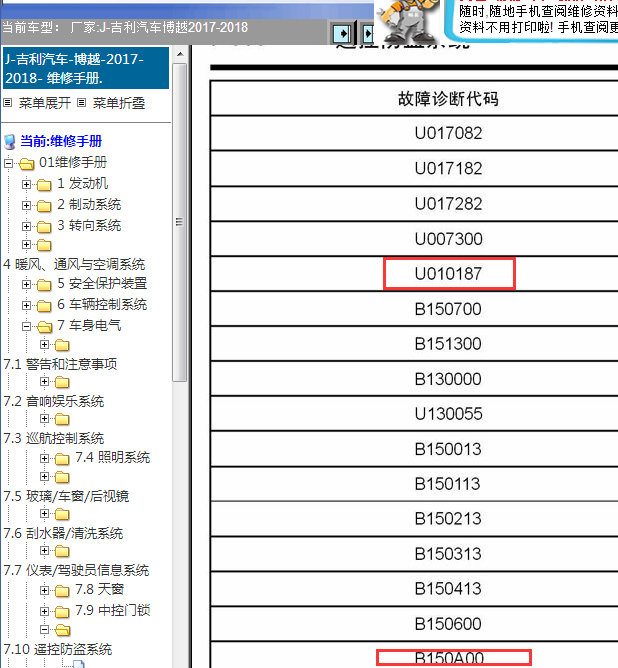Screen dimensions: 618x668
Task: Open 7.1 警告和注意事项 tree entry
Action: [x=60, y=364]
